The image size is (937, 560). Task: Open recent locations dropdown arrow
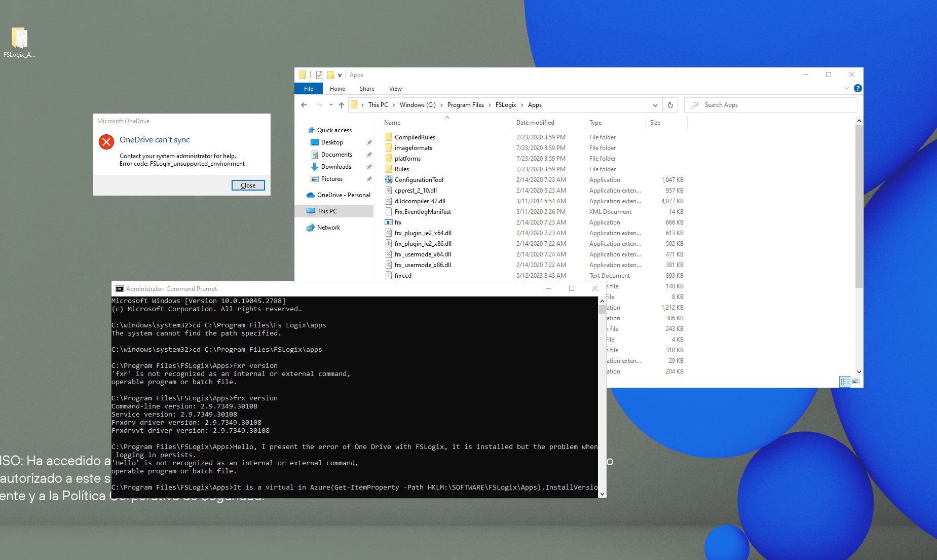pyautogui.click(x=331, y=105)
